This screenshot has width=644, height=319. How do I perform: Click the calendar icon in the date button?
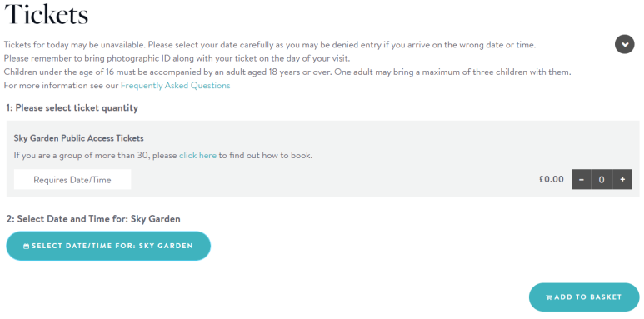point(27,247)
